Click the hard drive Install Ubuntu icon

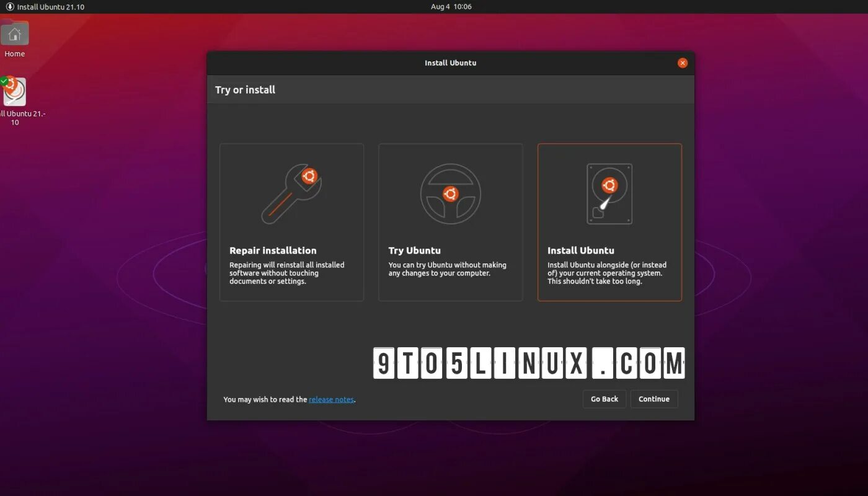pos(609,194)
